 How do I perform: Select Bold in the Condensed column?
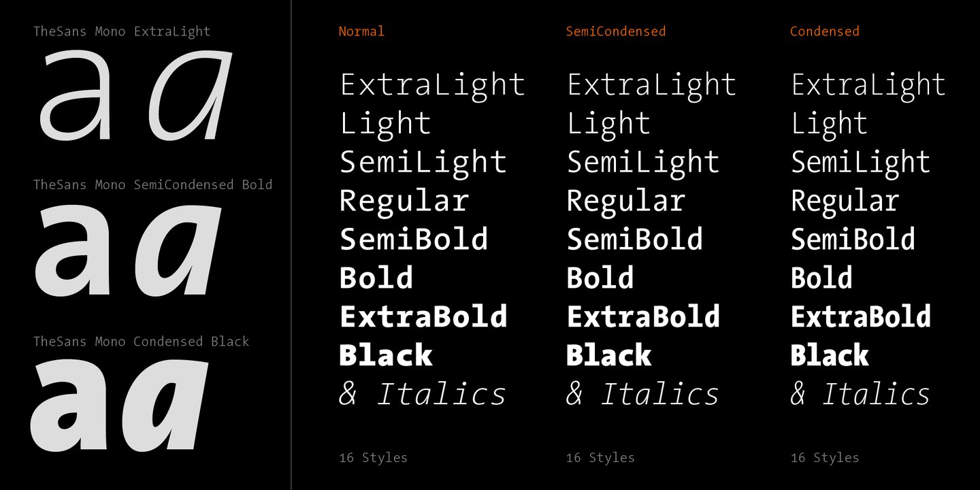click(x=821, y=278)
